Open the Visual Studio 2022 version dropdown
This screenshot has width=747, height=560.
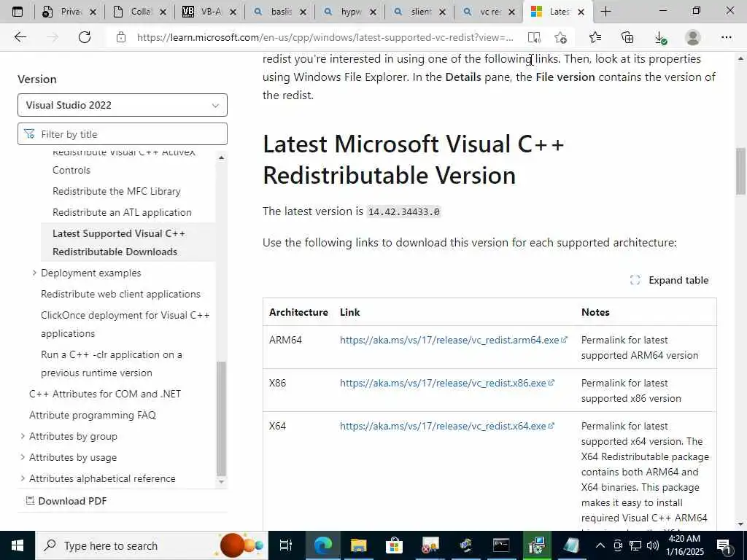(x=123, y=105)
